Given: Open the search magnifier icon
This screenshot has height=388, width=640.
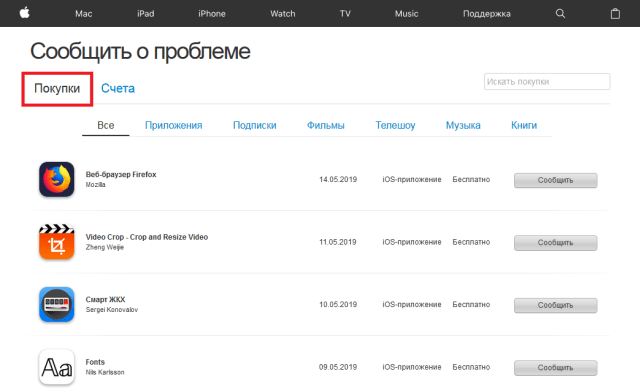Looking at the screenshot, I should point(560,13).
